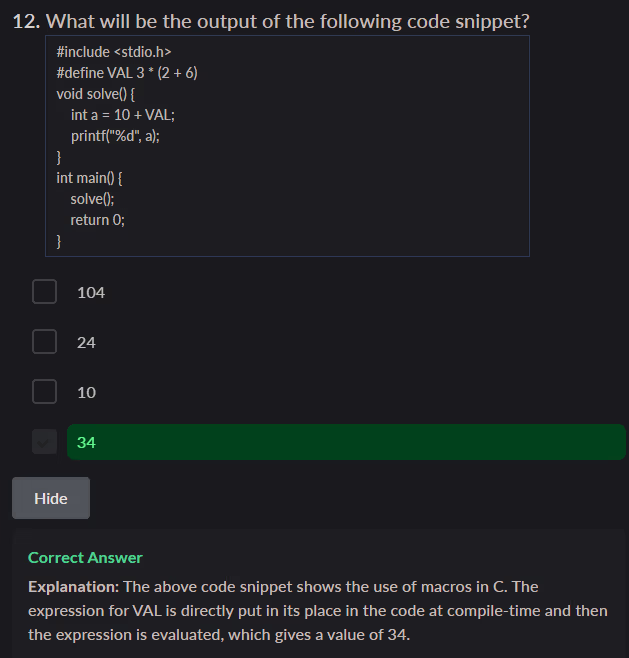Click the answer text 10
Screen dimensions: 629x658
pyautogui.click(x=87, y=392)
